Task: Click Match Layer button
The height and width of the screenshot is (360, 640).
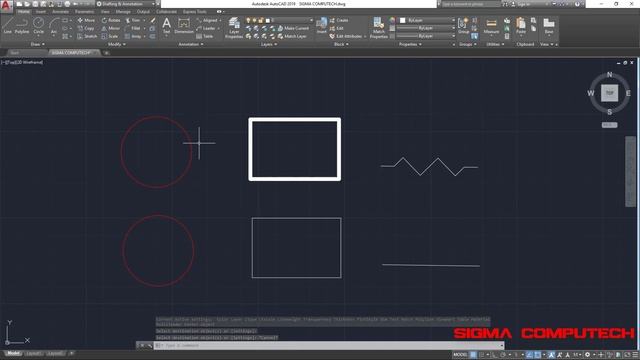Action: pyautogui.click(x=292, y=36)
